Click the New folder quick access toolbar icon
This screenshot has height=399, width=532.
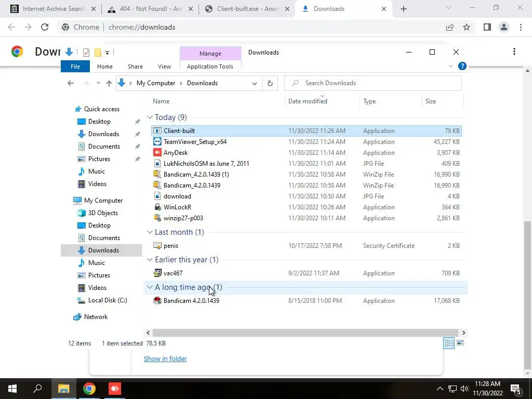(98, 52)
